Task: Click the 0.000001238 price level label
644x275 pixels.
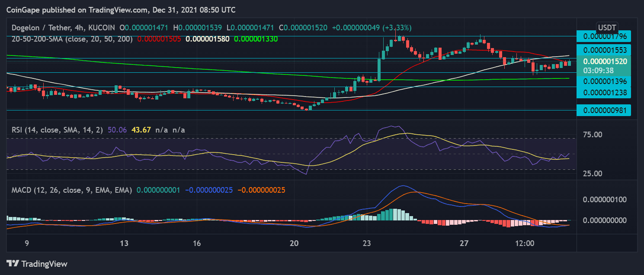Action: coord(605,92)
